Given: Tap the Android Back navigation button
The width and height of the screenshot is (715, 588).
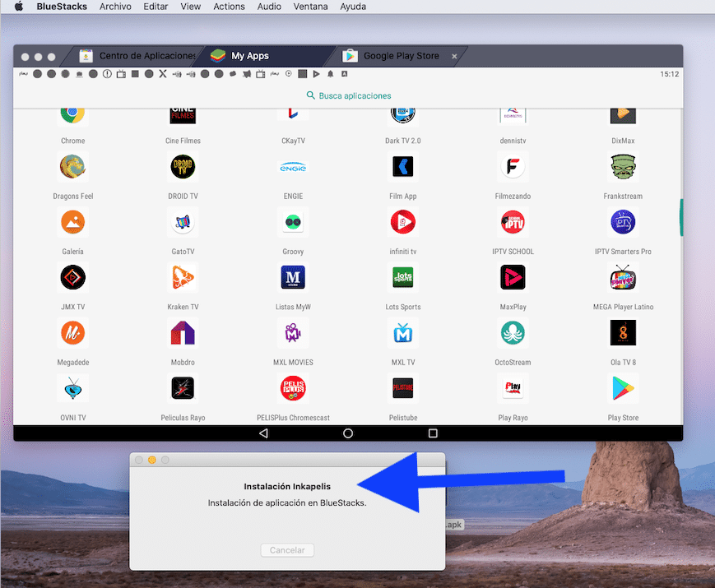Looking at the screenshot, I should tap(262, 433).
